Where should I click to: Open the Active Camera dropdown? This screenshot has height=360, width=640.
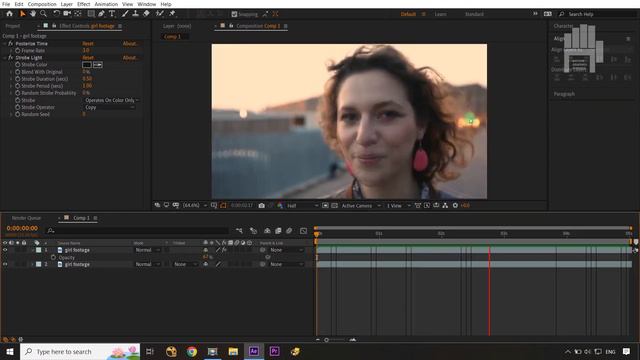click(x=361, y=206)
